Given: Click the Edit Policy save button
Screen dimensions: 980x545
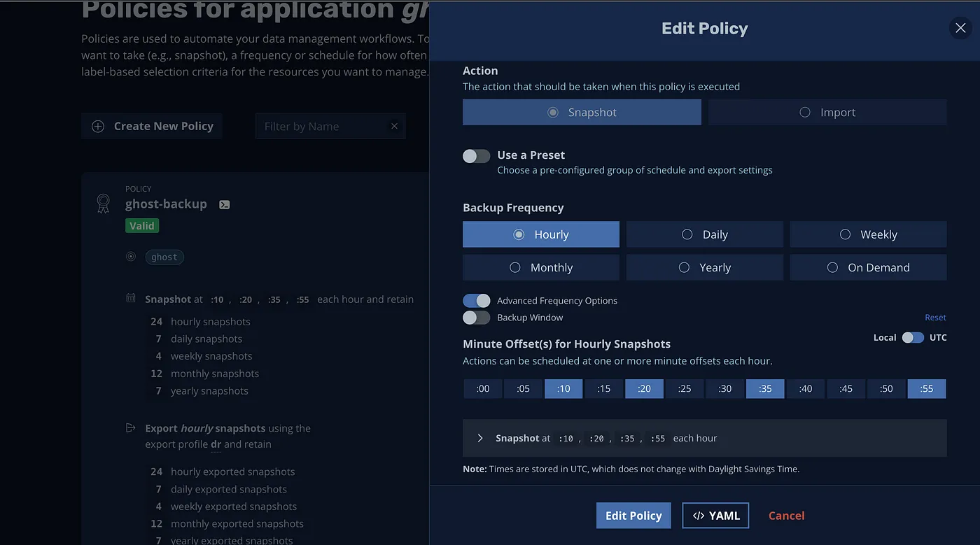Looking at the screenshot, I should click(x=633, y=516).
